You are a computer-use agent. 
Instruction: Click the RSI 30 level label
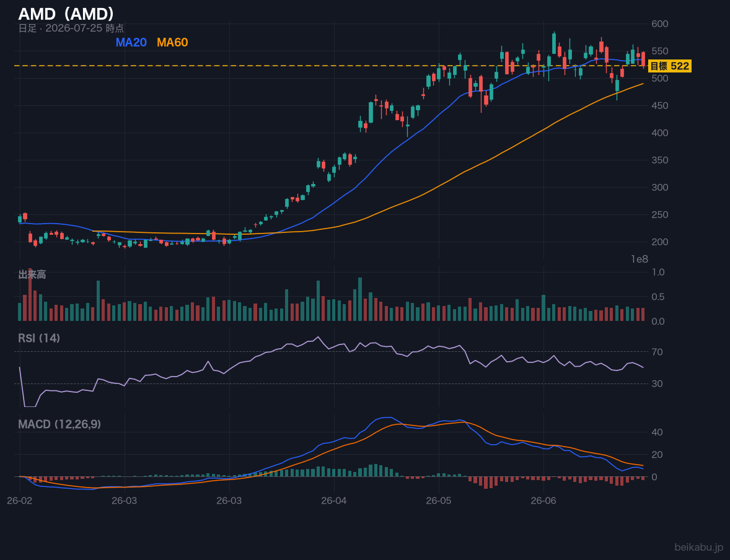[657, 383]
